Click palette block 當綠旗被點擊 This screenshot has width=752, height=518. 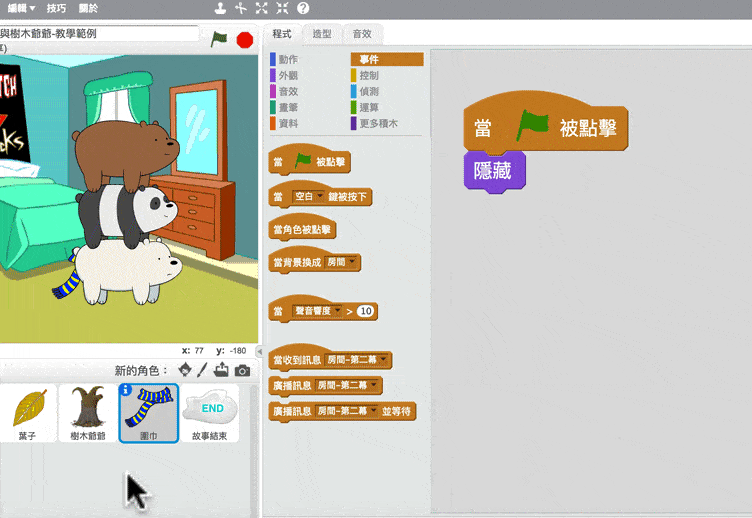pos(310,160)
